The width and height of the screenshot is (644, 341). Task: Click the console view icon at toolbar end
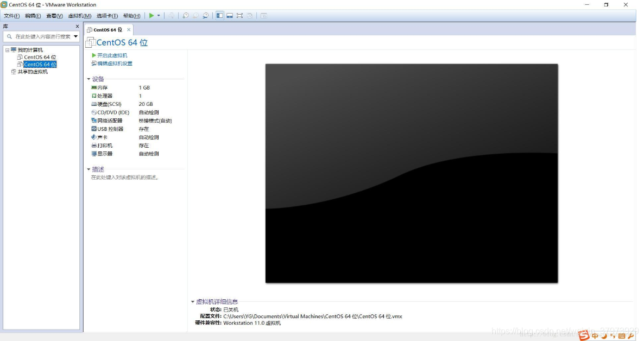(264, 16)
